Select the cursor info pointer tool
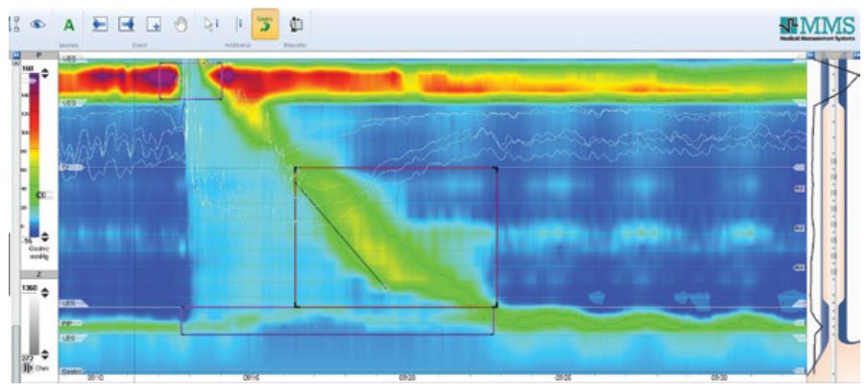Viewport: 868px width, 391px height. [211, 24]
